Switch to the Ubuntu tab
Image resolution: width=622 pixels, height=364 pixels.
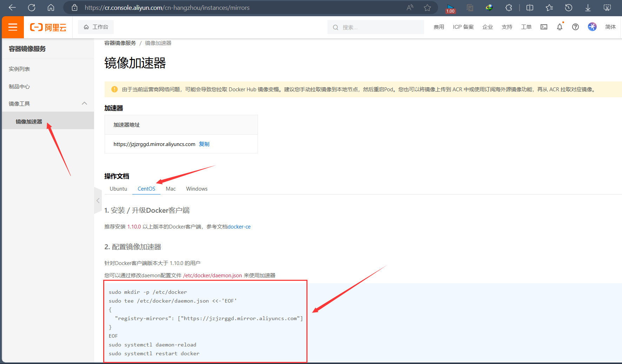(x=118, y=188)
